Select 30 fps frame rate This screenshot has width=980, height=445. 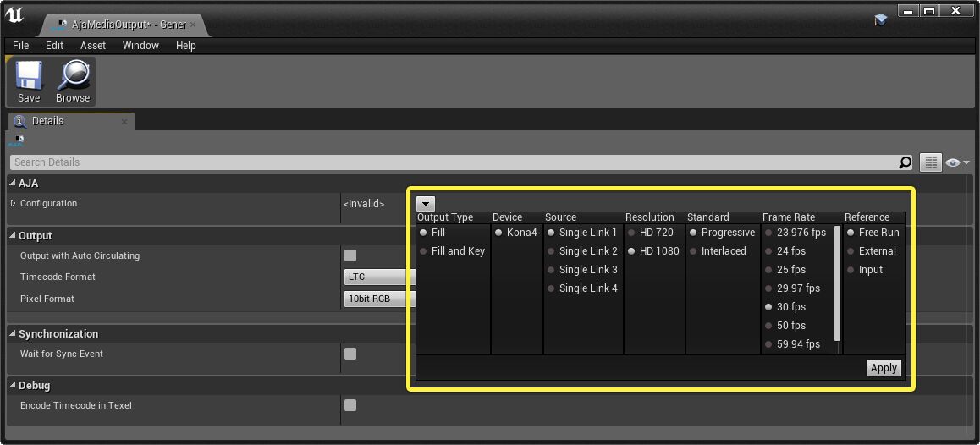(785, 307)
